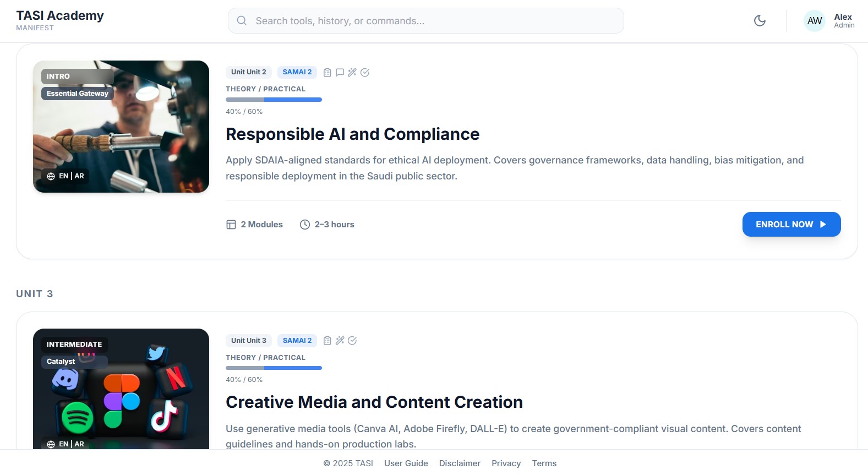Open the Privacy footer link

coord(506,463)
